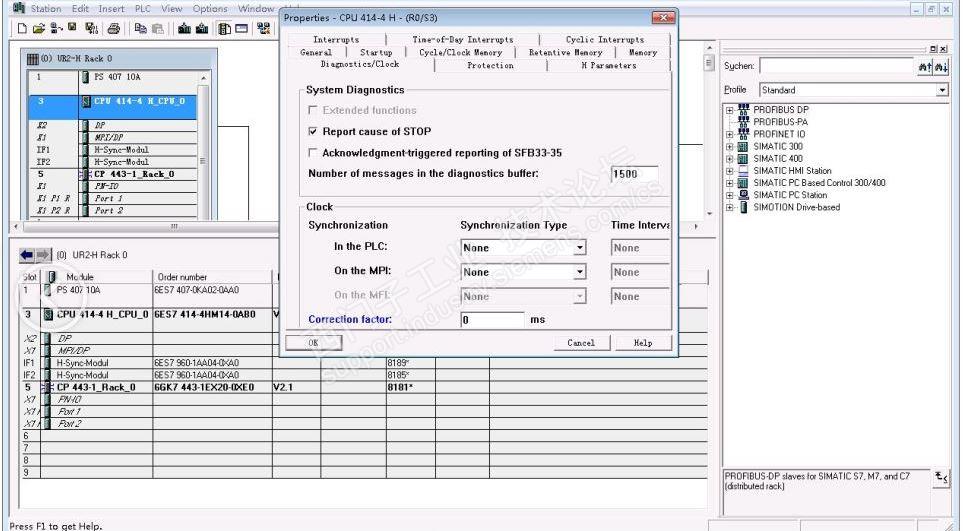
Task: Click Cancel in the Properties dialog
Action: click(581, 343)
